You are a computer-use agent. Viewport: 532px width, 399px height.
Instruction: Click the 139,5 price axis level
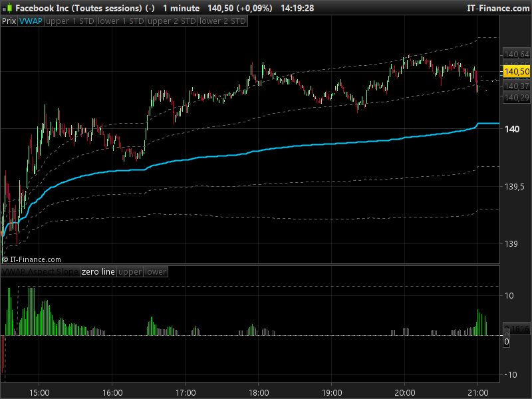pyautogui.click(x=514, y=187)
